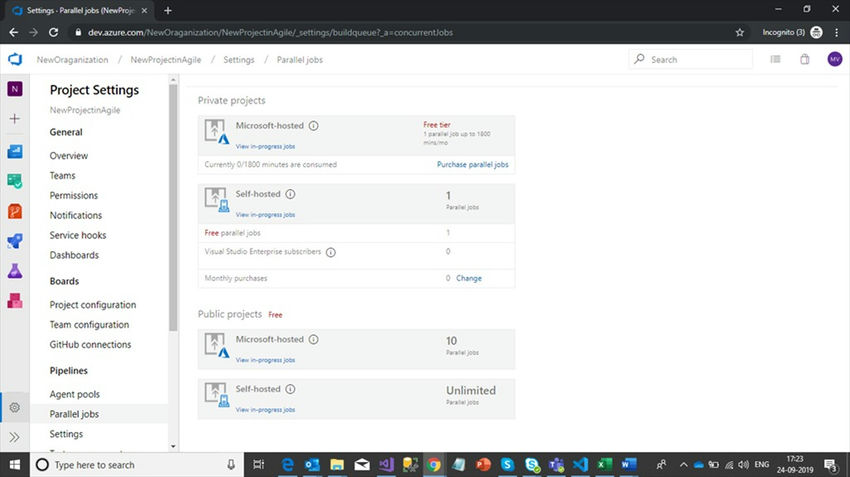Image resolution: width=850 pixels, height=477 pixels.
Task: Select Settings item under Pipelines
Action: [66, 434]
